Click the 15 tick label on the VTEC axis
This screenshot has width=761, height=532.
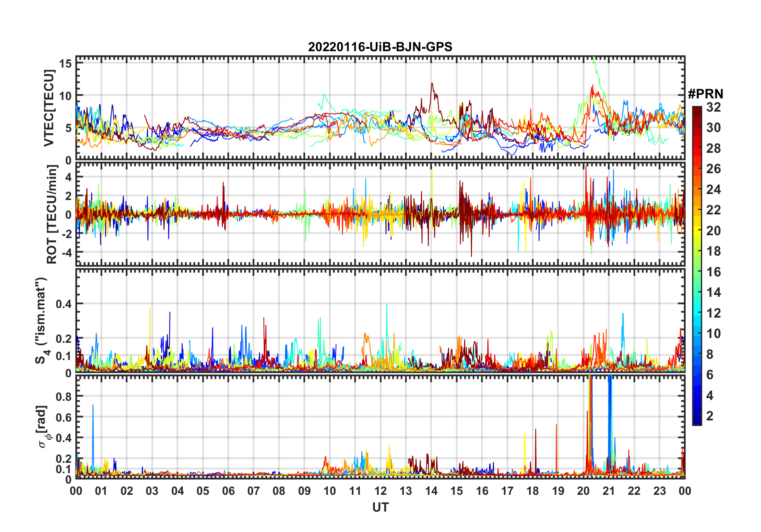coord(66,63)
